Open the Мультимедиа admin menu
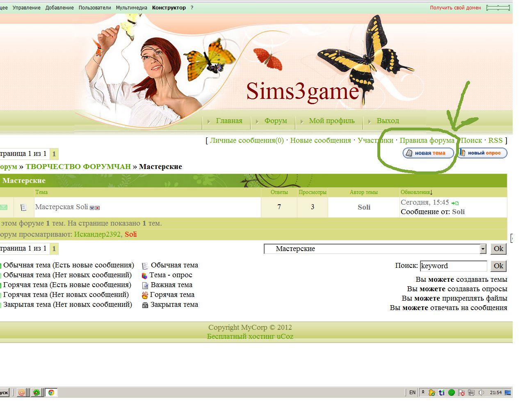 pos(132,7)
